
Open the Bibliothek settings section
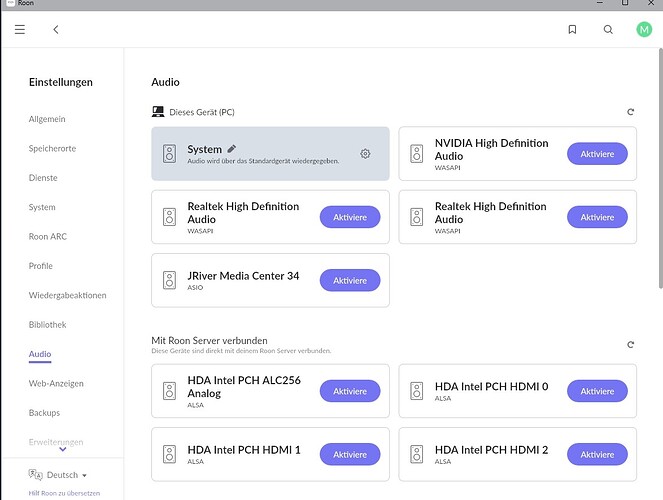48,325
